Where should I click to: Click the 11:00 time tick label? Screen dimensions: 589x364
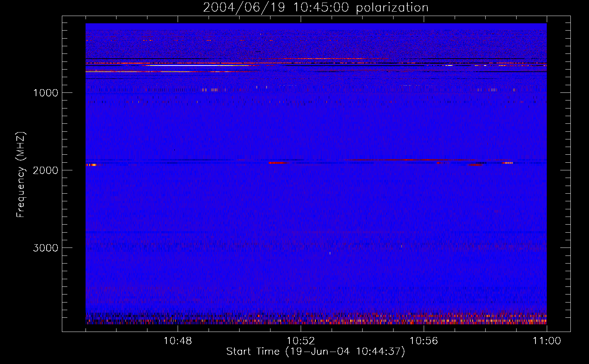click(x=547, y=341)
